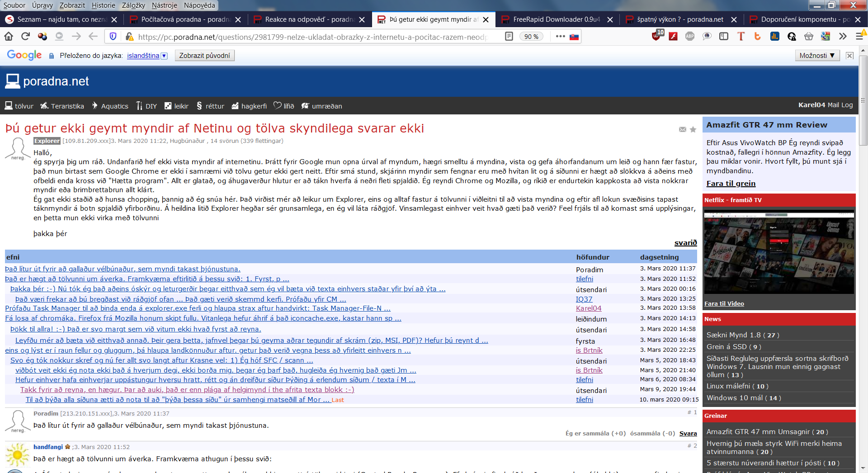Viewport: 868px width, 473px height.
Task: Open 'Amazfit GTR 47 mm Review' heading
Action: (x=767, y=125)
